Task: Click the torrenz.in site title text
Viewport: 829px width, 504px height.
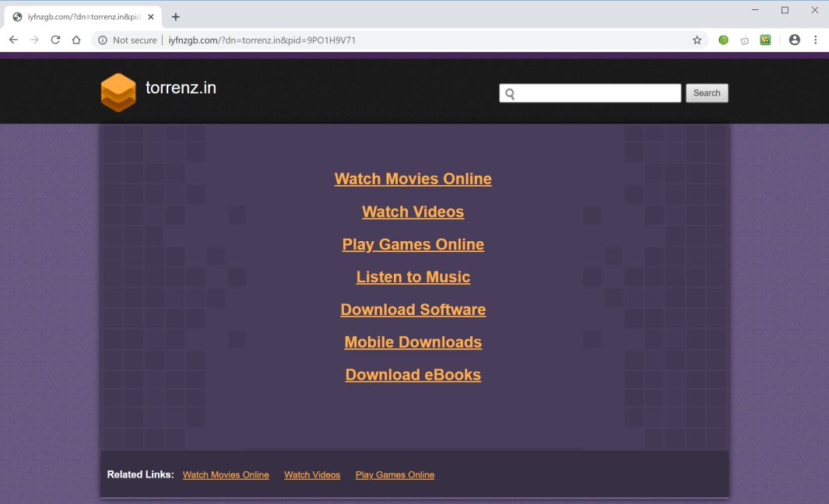Action: pos(181,88)
